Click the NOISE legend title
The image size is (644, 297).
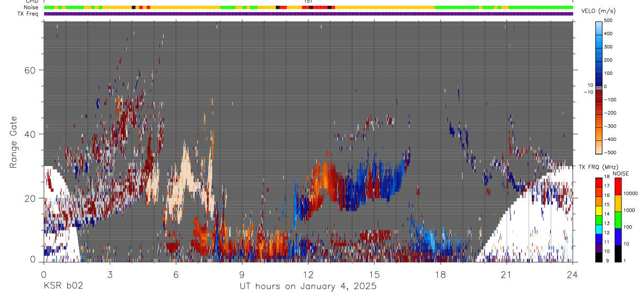click(x=620, y=173)
